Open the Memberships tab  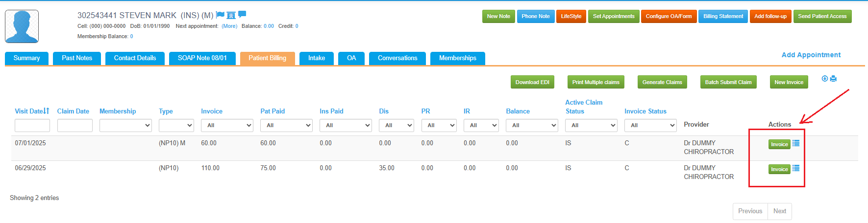(458, 58)
